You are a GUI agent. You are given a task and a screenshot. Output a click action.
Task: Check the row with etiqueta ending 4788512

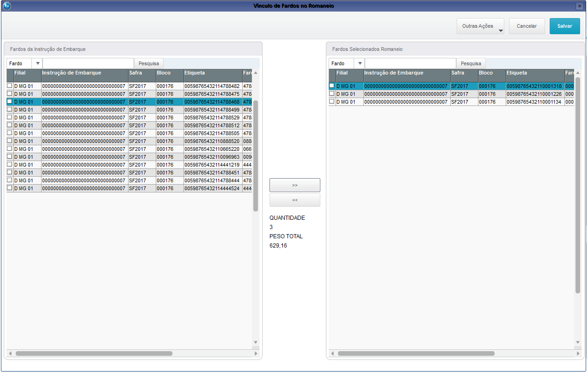pos(10,125)
